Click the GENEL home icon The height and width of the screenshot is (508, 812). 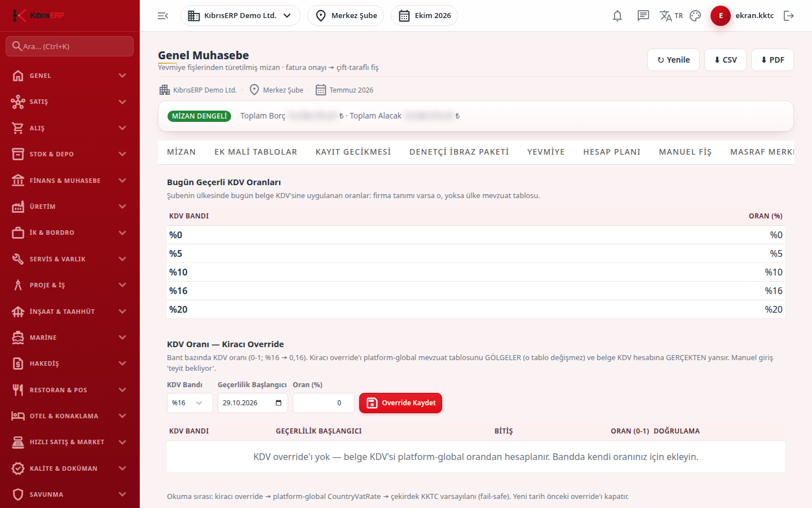[x=18, y=76]
